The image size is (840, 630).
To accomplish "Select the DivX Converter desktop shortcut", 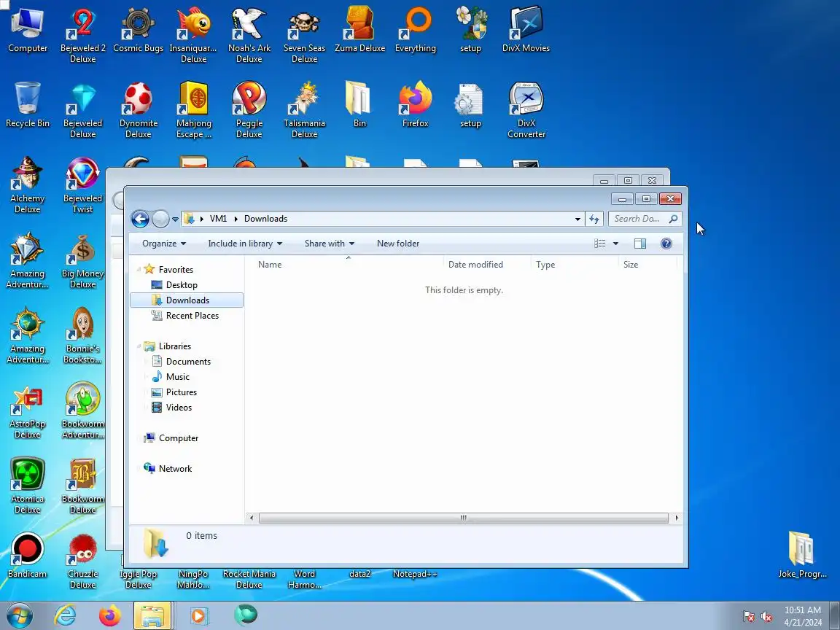I will tap(526, 110).
